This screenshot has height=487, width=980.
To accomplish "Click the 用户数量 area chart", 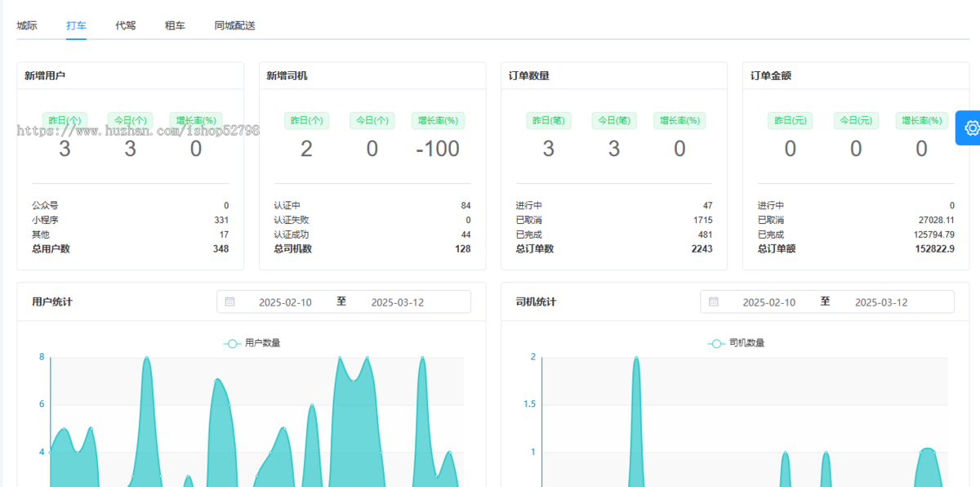I will click(x=257, y=422).
